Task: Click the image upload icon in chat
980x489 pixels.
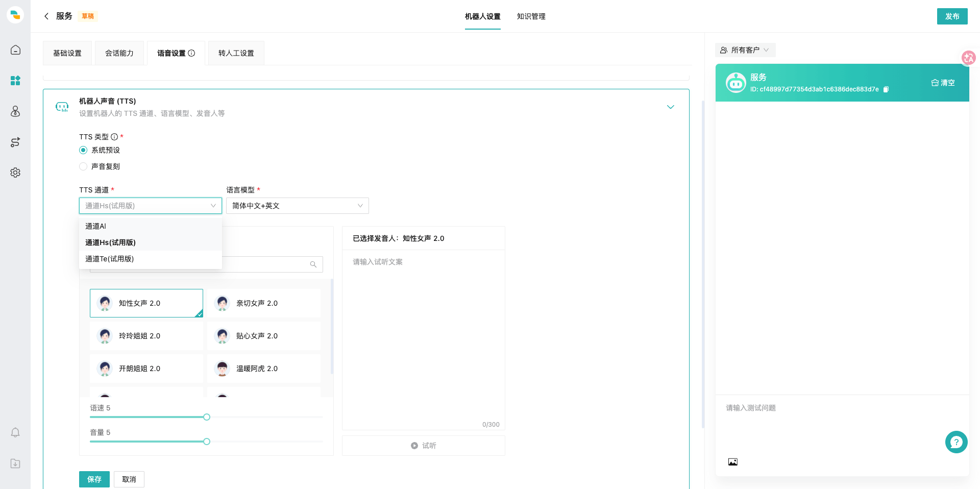Action: click(x=733, y=462)
